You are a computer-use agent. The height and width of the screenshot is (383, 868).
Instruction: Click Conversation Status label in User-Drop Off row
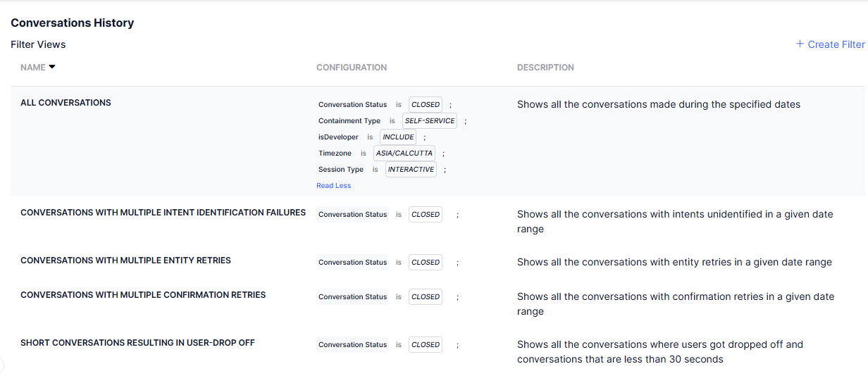pyautogui.click(x=352, y=345)
